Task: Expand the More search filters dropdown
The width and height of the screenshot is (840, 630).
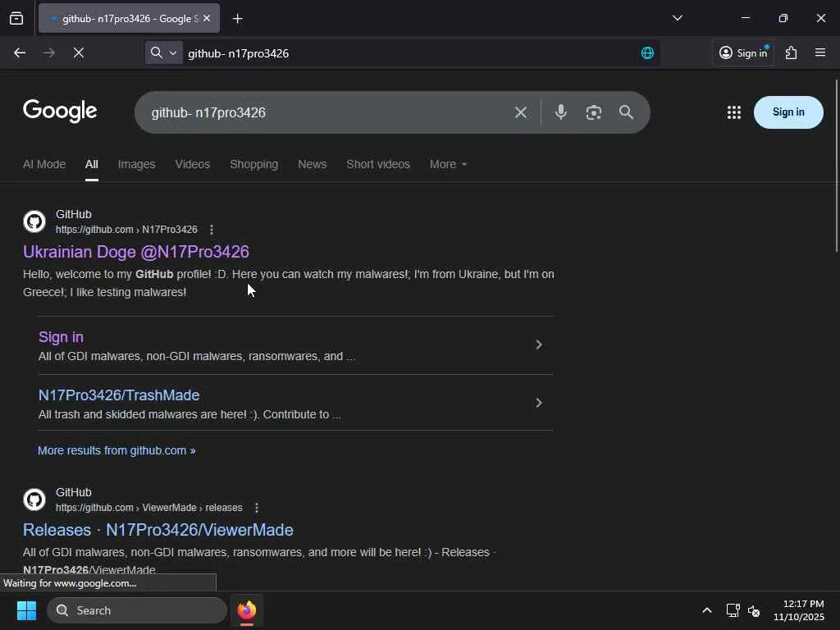Action: (448, 164)
